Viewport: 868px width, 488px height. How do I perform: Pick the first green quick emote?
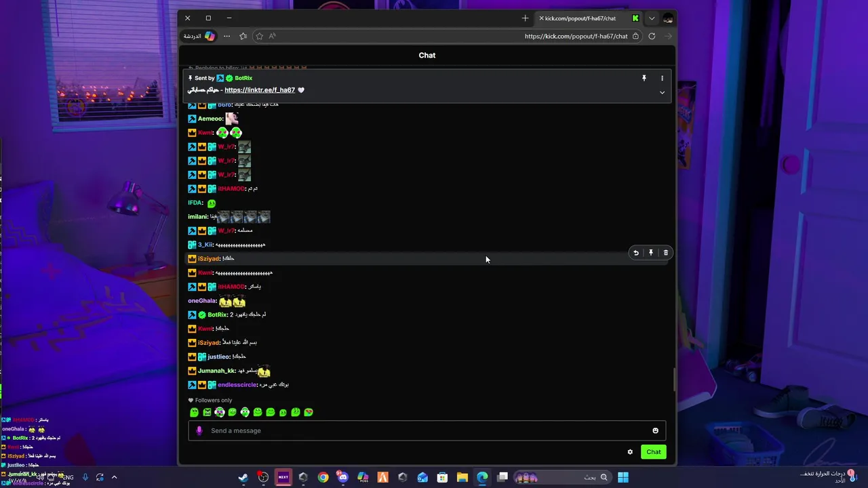[194, 412]
